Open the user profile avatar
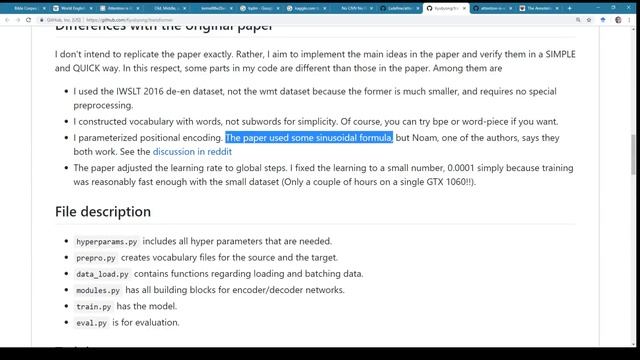640x360 pixels. [618, 20]
